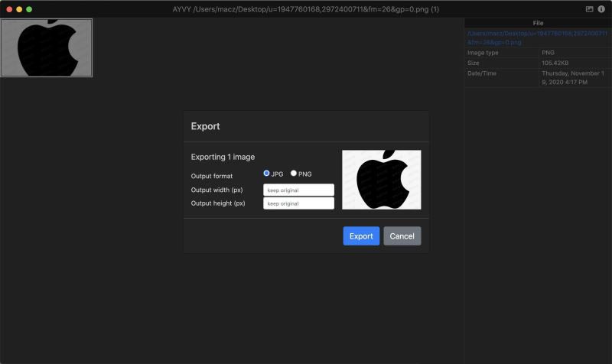The height and width of the screenshot is (364, 612).
Task: Click the blue Export button
Action: click(x=361, y=236)
